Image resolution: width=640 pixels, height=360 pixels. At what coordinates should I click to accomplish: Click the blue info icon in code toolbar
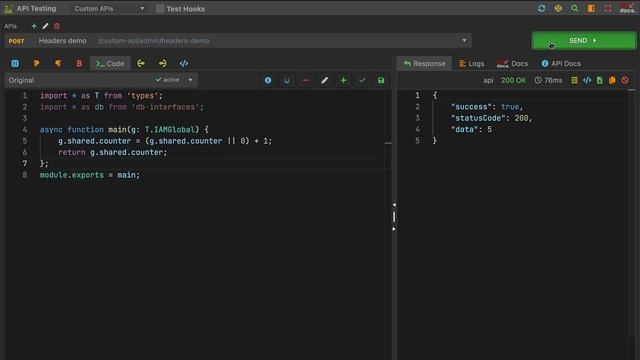point(268,80)
